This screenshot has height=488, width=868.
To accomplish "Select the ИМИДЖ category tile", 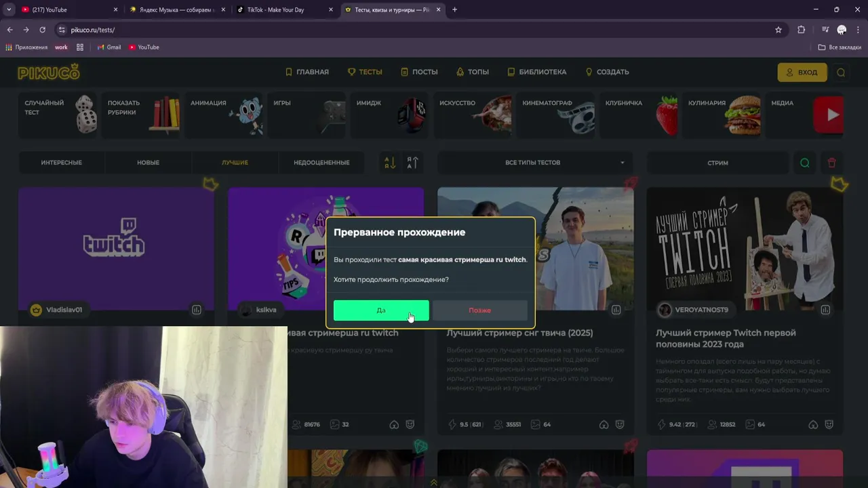I will pyautogui.click(x=391, y=115).
